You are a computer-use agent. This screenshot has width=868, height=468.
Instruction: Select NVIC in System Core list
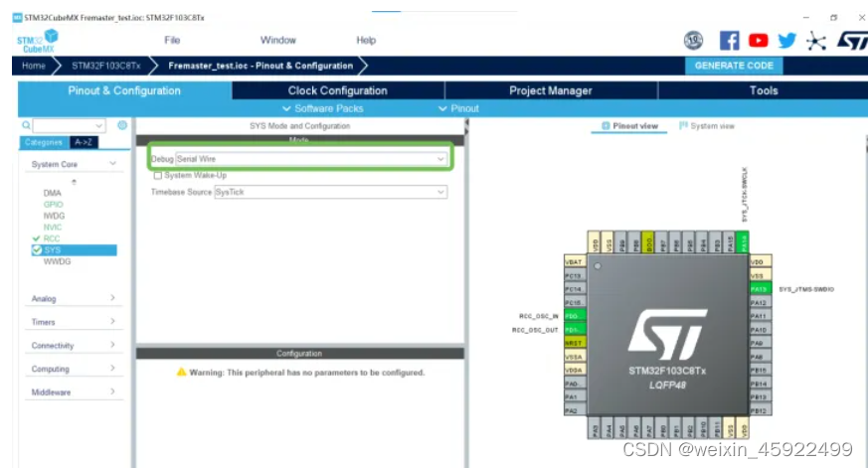[53, 228]
